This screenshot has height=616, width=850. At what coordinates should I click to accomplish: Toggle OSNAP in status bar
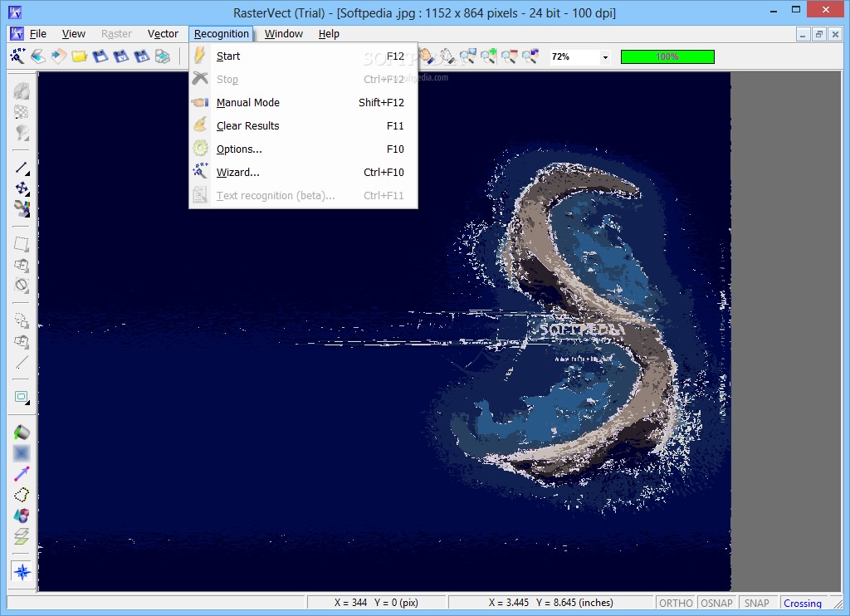click(716, 603)
